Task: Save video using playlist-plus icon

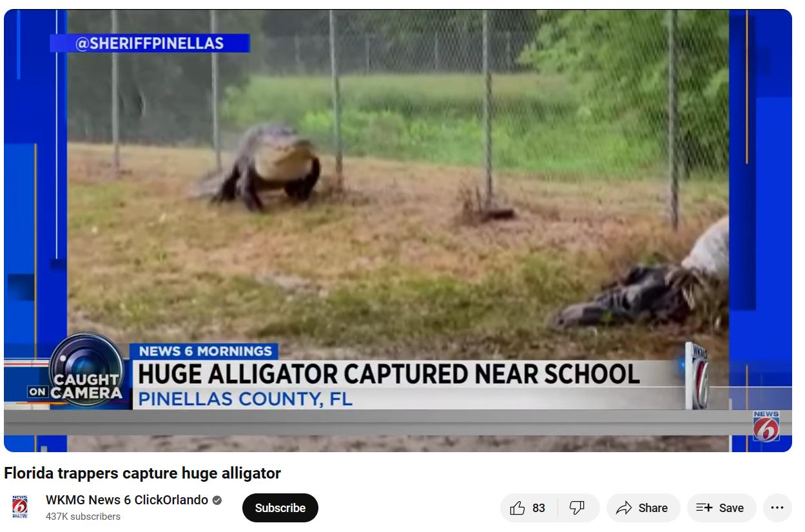Action: tap(704, 508)
